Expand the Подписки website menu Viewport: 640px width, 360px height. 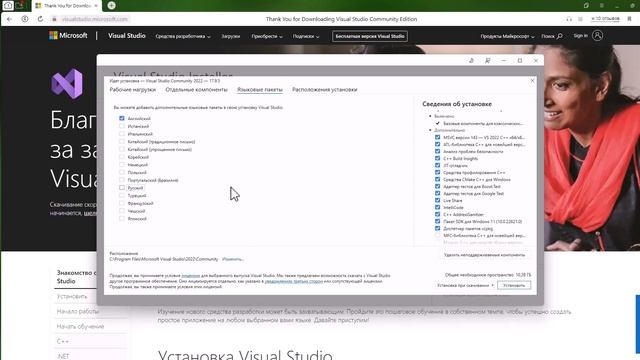pyautogui.click(x=306, y=36)
